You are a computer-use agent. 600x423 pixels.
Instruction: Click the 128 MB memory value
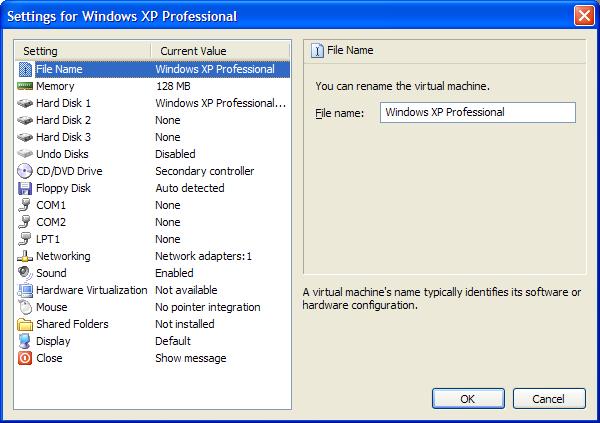[173, 86]
